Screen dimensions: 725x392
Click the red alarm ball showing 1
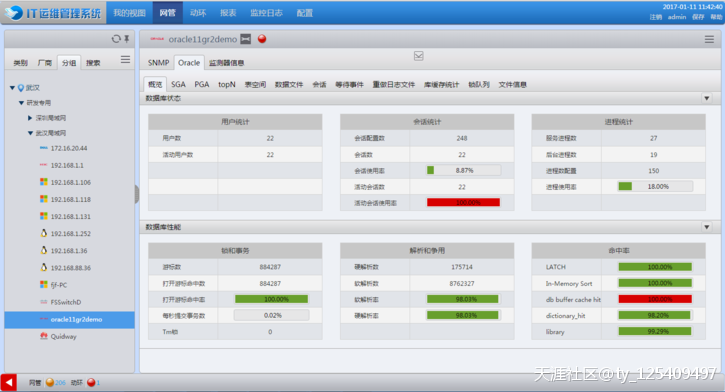[91, 382]
